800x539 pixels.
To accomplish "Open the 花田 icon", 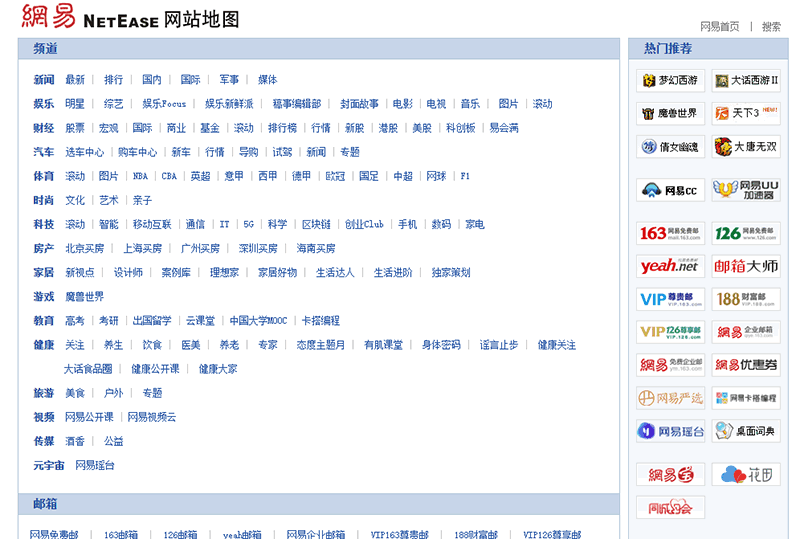I will [x=746, y=475].
